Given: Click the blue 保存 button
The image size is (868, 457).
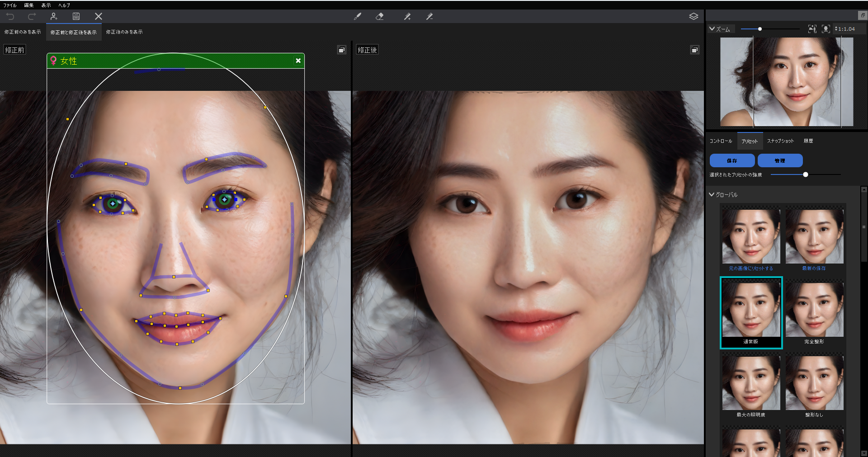Looking at the screenshot, I should (x=732, y=161).
